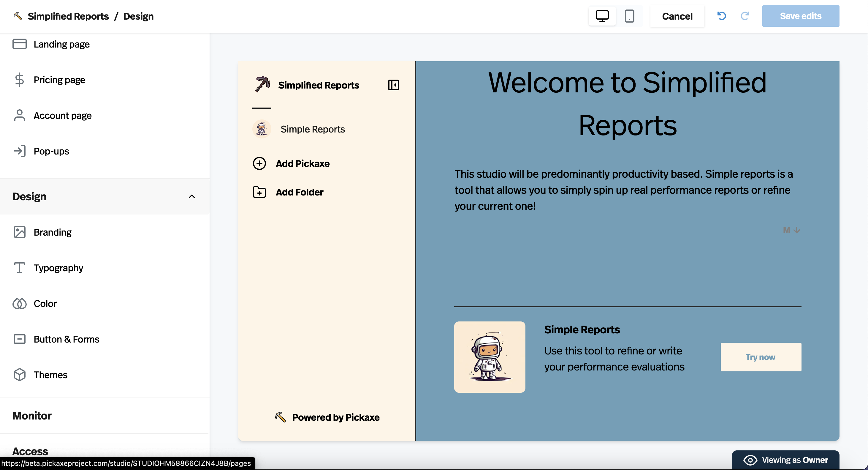Click the preview sidebar pickaxe logo
Image resolution: width=868 pixels, height=470 pixels.
(262, 85)
